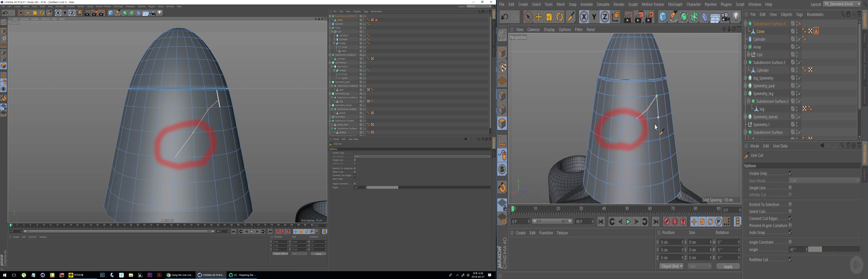Viewport: 868px width, 279px height.
Task: Open the Mesh menu in right window
Action: [x=560, y=4]
